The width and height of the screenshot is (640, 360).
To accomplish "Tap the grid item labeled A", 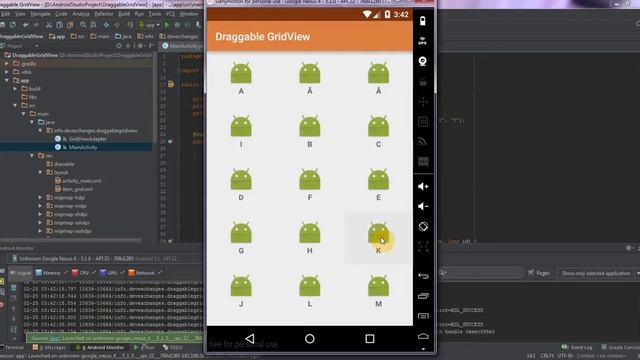I will point(241,79).
